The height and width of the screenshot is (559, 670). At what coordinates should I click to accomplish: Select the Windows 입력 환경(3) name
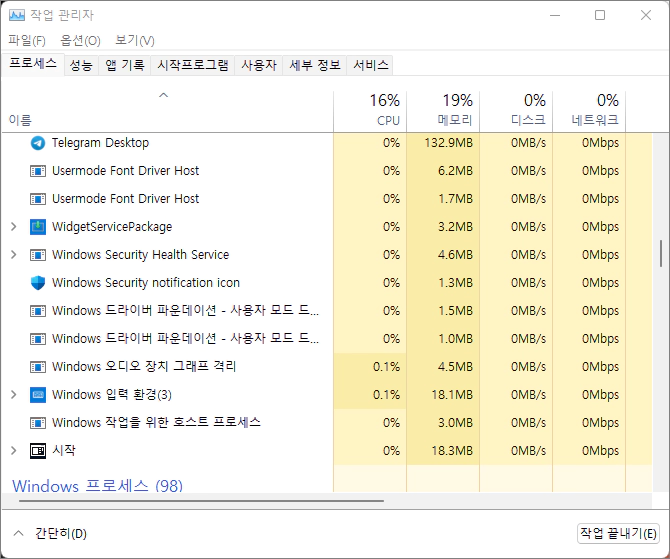pos(112,394)
